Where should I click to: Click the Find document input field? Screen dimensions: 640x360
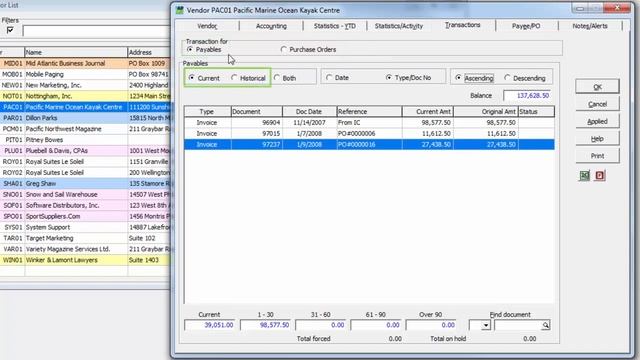point(518,325)
